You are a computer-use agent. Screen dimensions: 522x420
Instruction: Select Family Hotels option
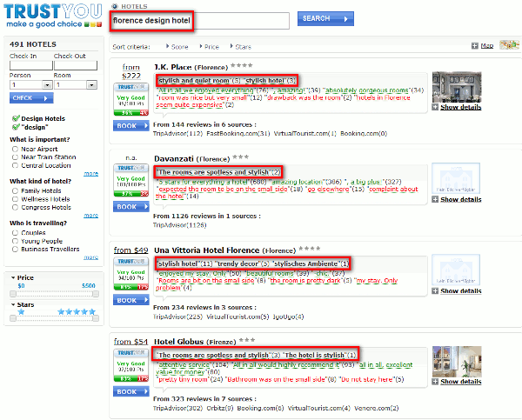(15, 190)
